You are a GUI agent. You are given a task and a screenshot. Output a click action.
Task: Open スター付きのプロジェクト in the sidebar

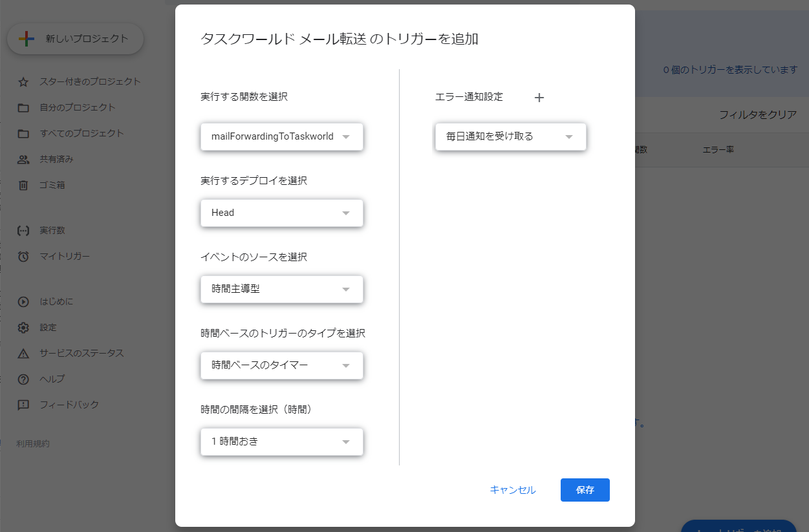coord(90,81)
